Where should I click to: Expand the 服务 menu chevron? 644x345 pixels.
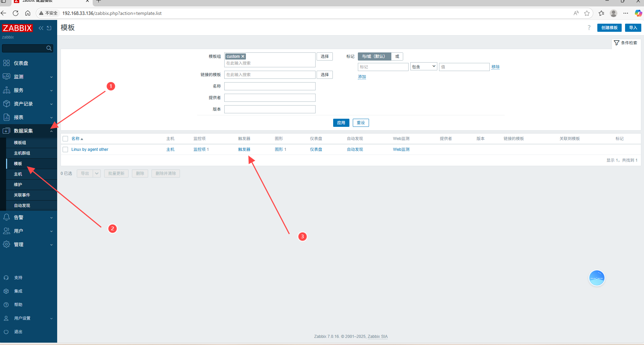(51, 91)
